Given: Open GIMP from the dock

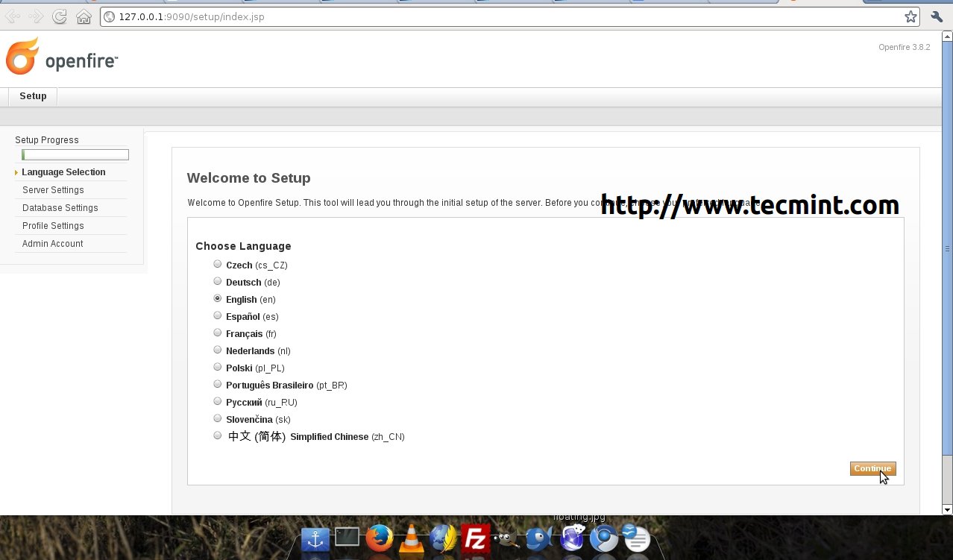Looking at the screenshot, I should (x=507, y=538).
